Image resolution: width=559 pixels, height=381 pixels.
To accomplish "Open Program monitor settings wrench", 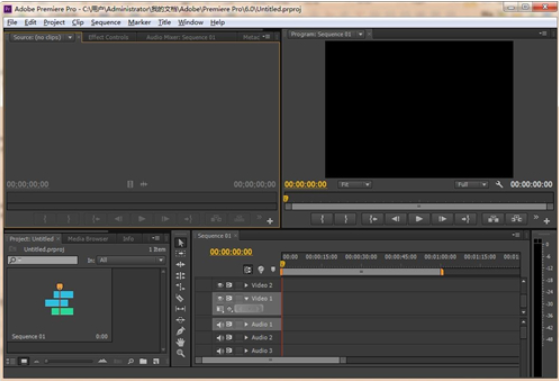I will [499, 184].
